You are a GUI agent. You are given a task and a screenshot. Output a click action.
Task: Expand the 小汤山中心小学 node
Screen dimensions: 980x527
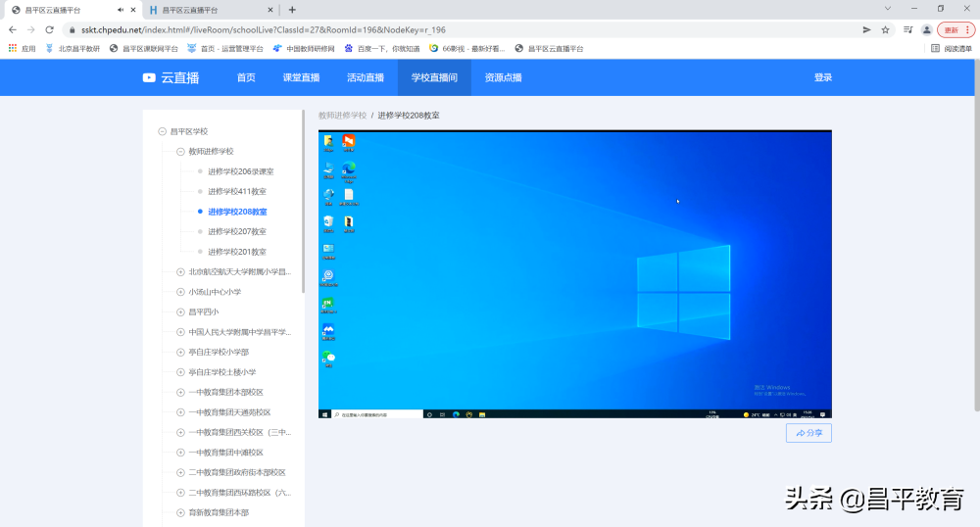[x=180, y=292]
